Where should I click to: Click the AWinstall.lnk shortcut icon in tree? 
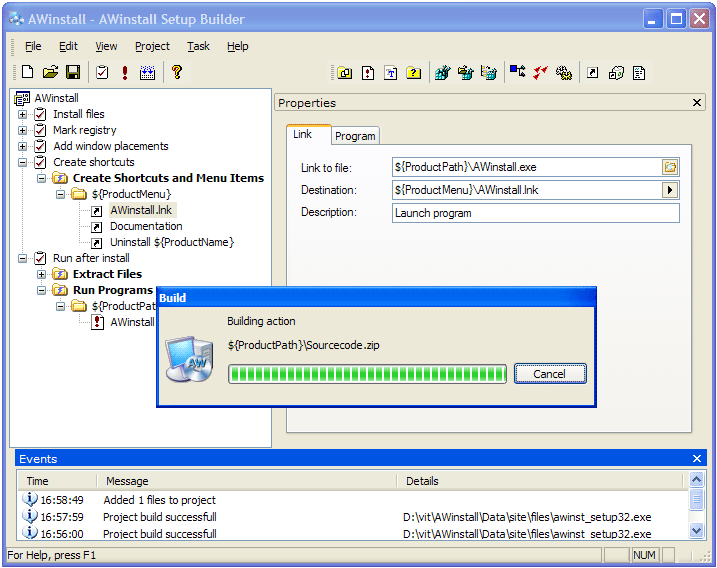[x=96, y=211]
